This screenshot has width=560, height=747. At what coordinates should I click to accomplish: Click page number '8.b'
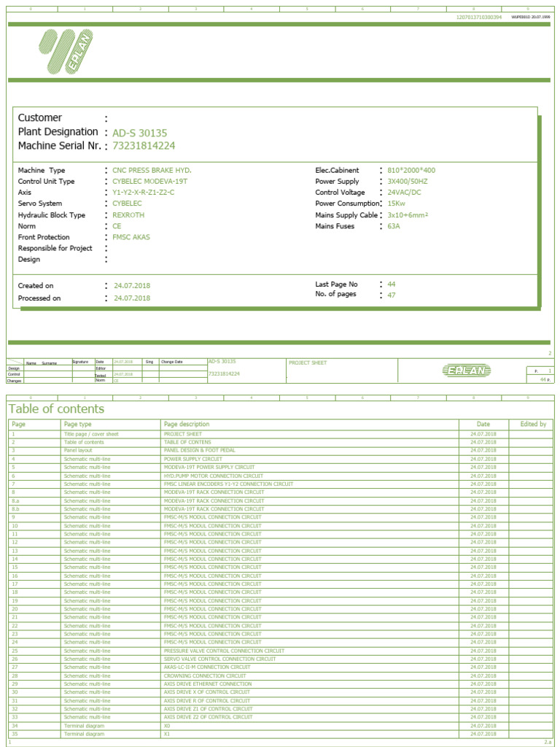(16, 508)
